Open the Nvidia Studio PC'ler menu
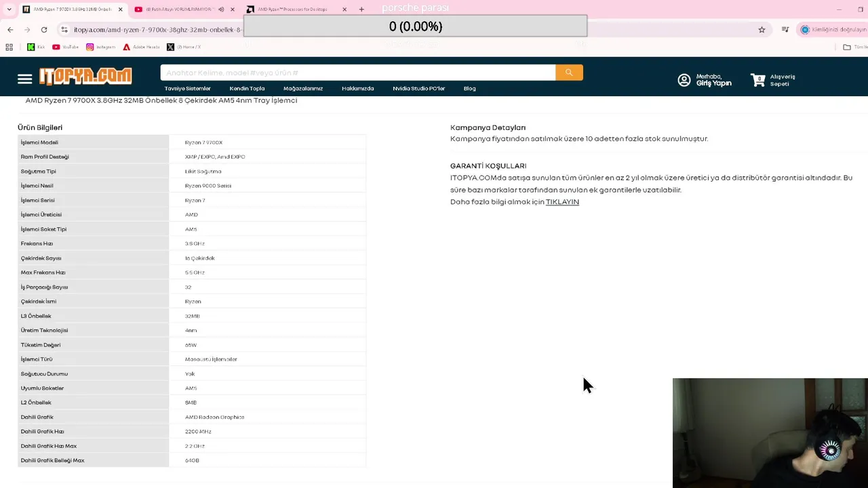Screen dimensions: 868x488 [x=418, y=88]
